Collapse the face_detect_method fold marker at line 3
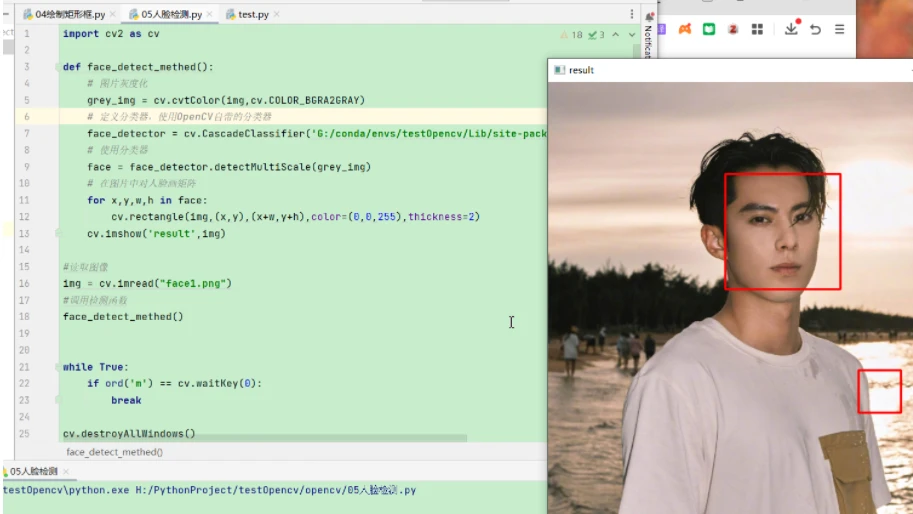Screen dimensions: 913x514 click(57, 67)
